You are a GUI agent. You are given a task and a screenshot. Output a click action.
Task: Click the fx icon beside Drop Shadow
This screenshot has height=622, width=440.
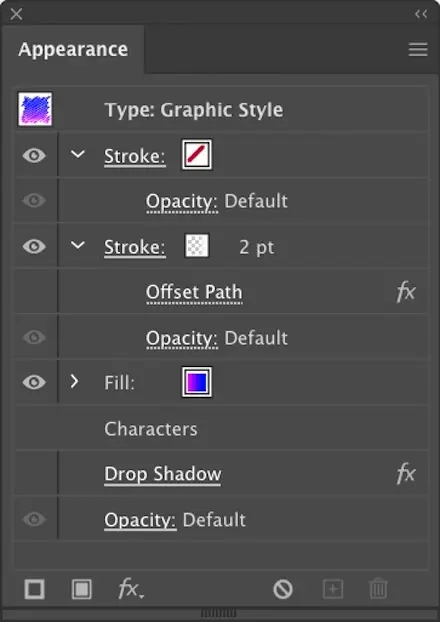point(406,474)
